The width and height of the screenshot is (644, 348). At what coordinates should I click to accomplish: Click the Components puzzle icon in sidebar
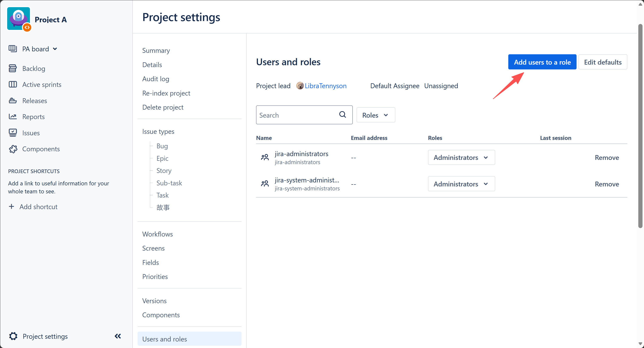coord(13,149)
